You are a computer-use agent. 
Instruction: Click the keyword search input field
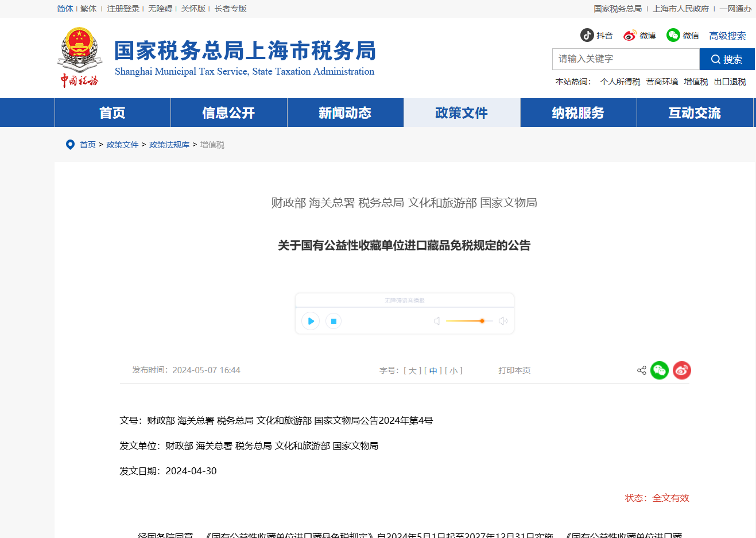(626, 59)
